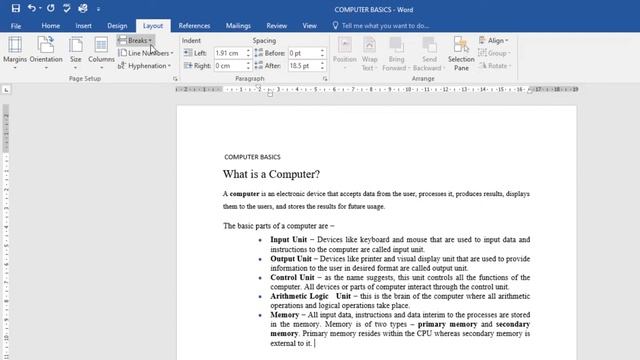Click the 'Memory' bullet heading
Screen dimensions: 640x360
(284, 315)
